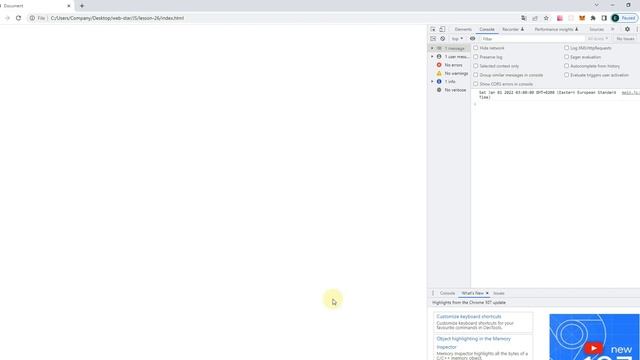Select the drawer Console tab

coord(447,293)
